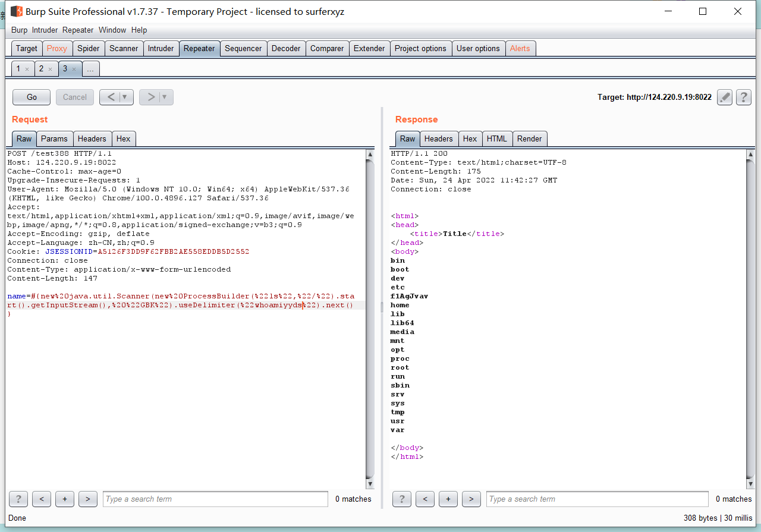
Task: Click the pencil edit target icon
Action: tap(724, 97)
